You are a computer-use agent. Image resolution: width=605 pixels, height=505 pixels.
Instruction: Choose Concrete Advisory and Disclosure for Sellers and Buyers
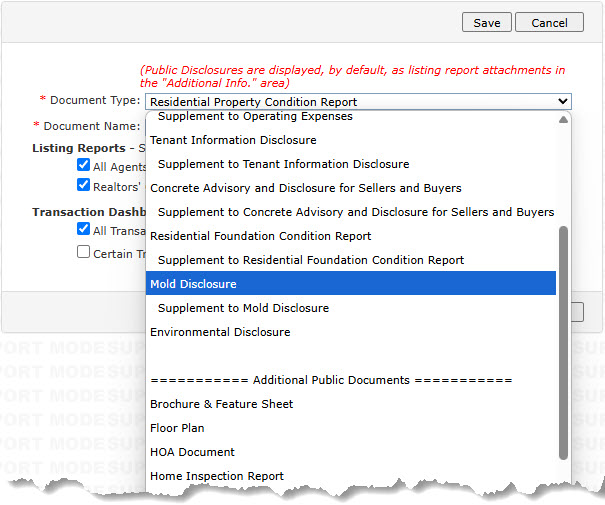351,188
